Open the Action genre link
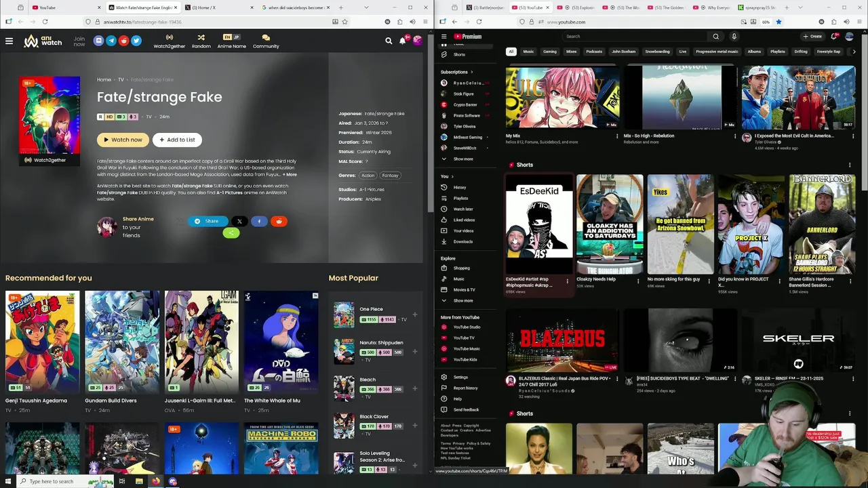 pyautogui.click(x=368, y=176)
